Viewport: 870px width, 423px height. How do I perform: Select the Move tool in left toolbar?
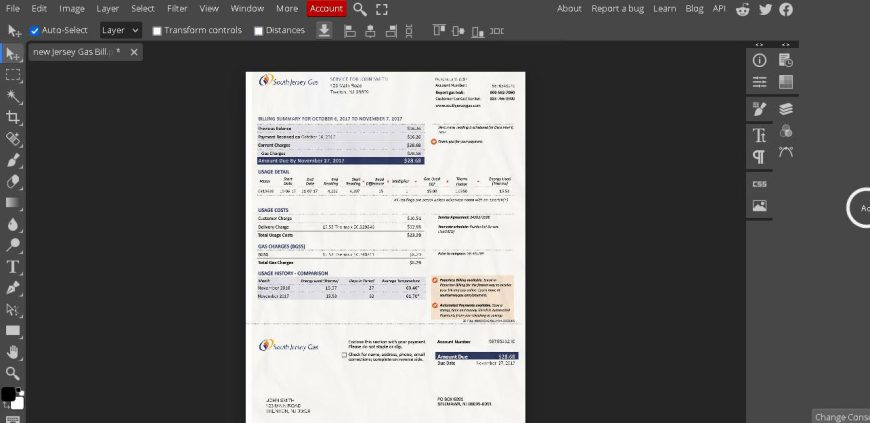pos(13,54)
